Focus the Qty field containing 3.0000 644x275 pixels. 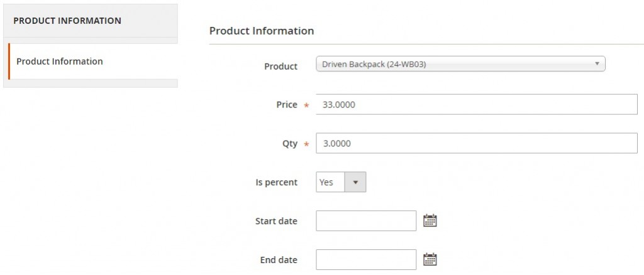(x=477, y=143)
